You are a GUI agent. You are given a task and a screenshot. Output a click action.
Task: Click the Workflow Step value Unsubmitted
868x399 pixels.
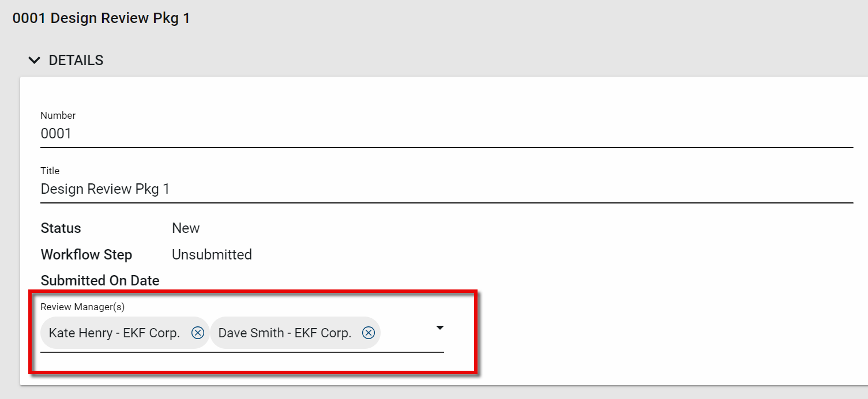pos(212,255)
